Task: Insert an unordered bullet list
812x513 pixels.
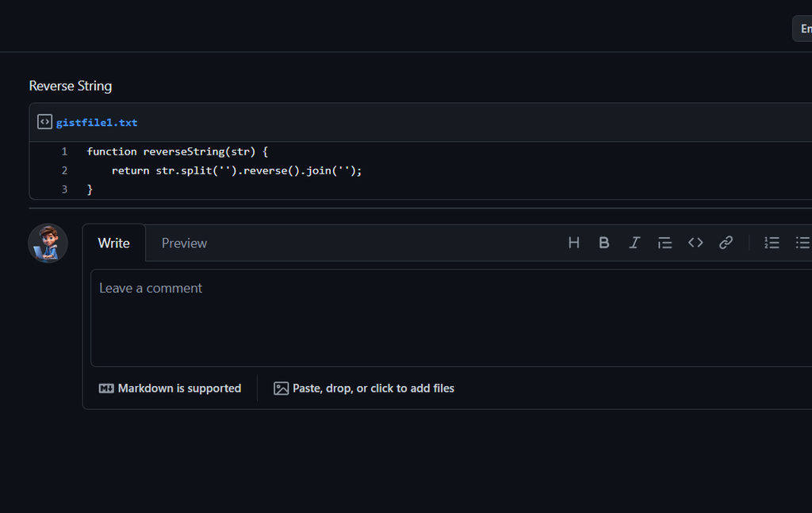Action: tap(802, 243)
